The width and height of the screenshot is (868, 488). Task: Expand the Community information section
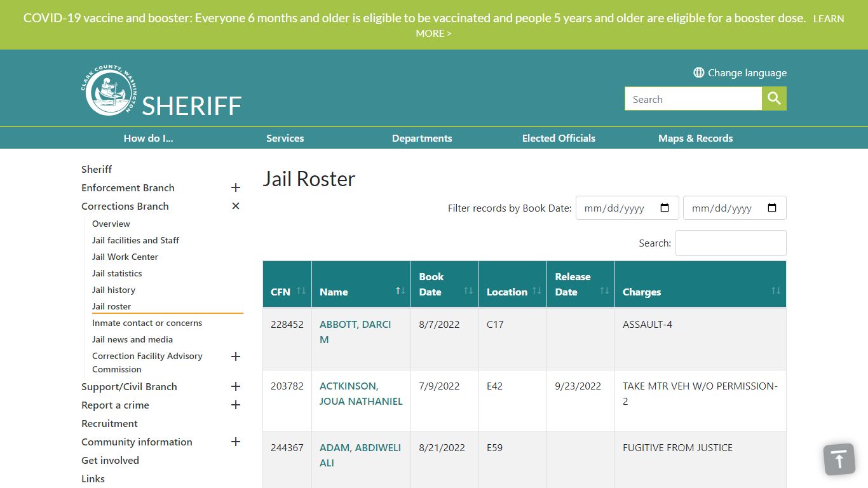tap(236, 442)
